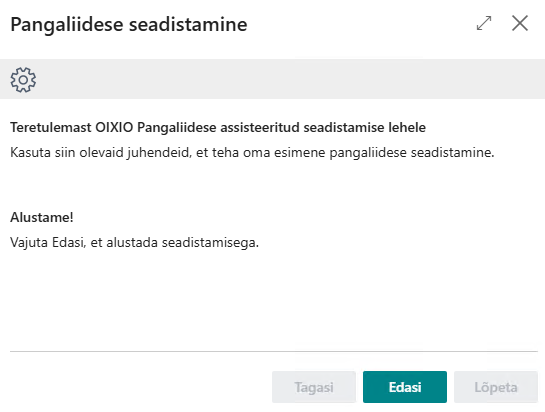Select the Alustame! heading
This screenshot has height=412, width=545.
(42, 217)
